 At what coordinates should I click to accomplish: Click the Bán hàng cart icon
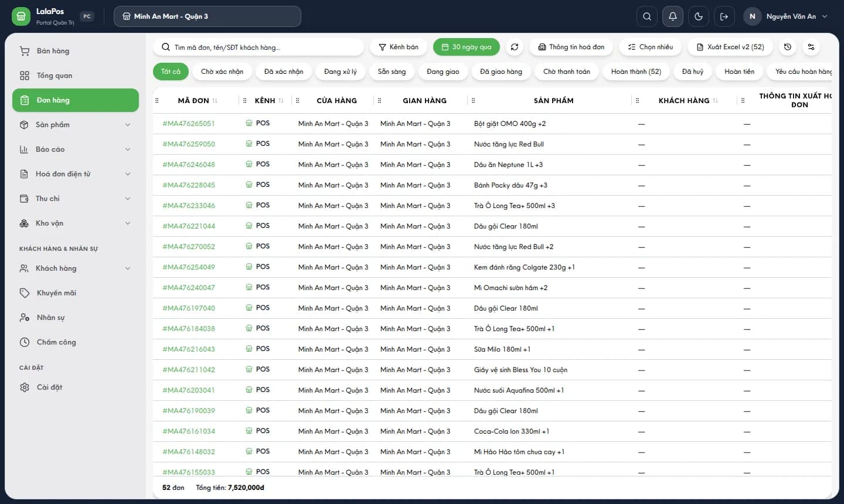[25, 51]
